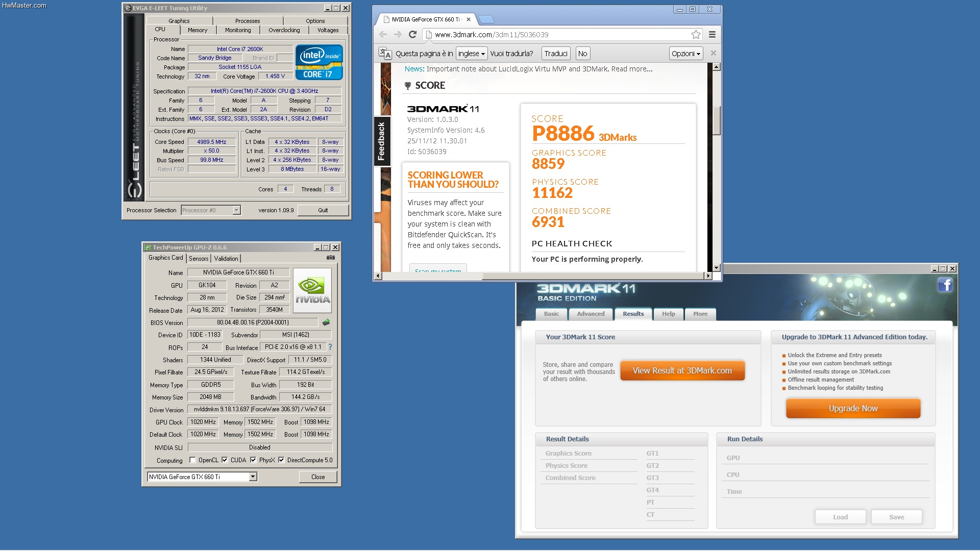The image size is (980, 551).
Task: Click the browser scroll-down arrow
Action: coord(716,268)
